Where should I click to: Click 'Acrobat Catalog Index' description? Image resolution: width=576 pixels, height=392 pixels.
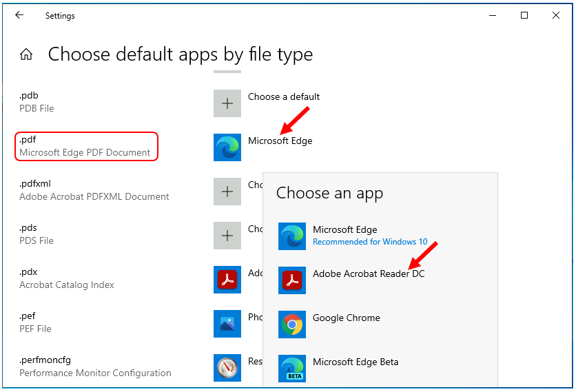(67, 285)
